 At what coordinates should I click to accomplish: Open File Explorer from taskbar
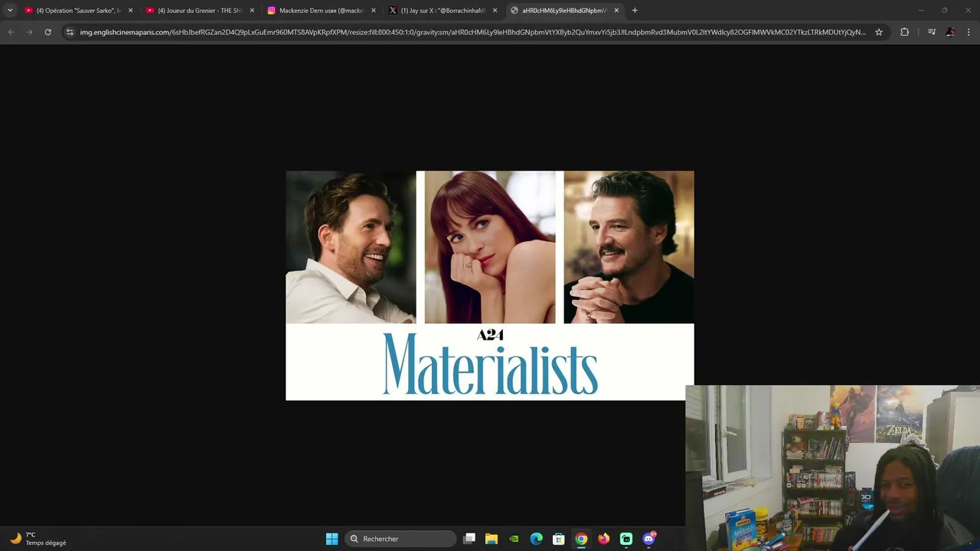tap(492, 539)
